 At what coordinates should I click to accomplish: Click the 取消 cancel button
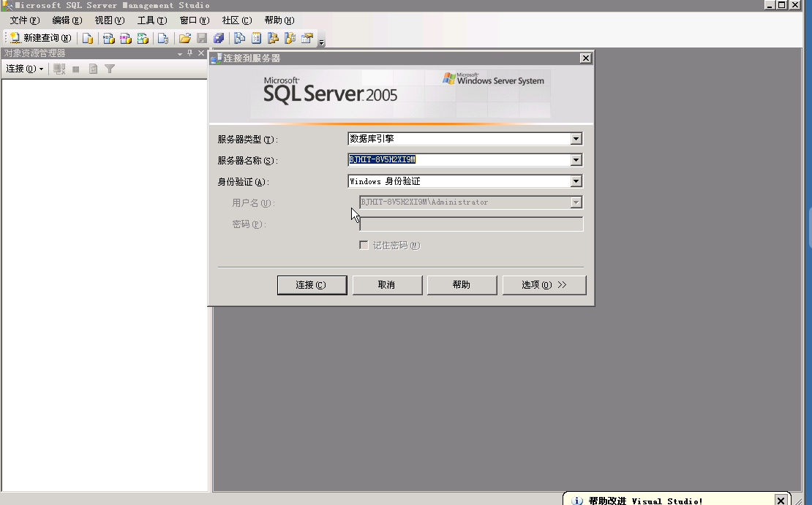387,285
